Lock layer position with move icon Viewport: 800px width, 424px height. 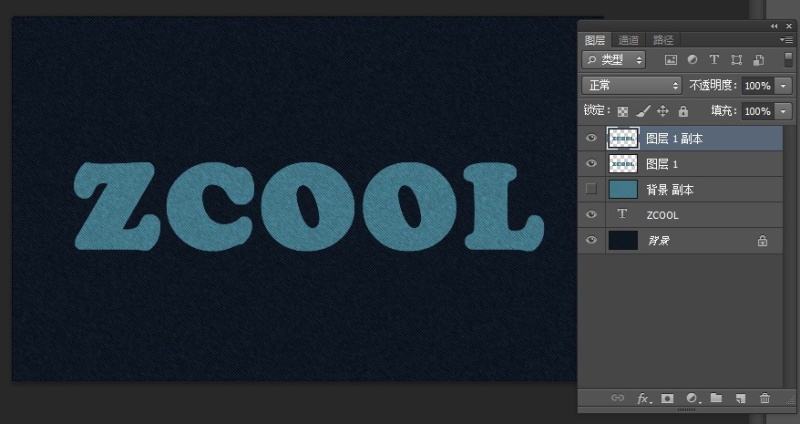pyautogui.click(x=663, y=112)
